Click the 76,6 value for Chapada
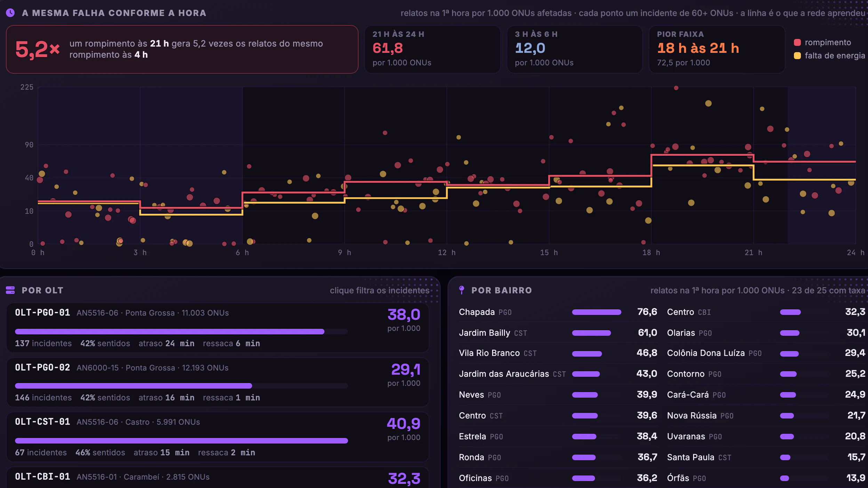The height and width of the screenshot is (488, 868). [647, 312]
